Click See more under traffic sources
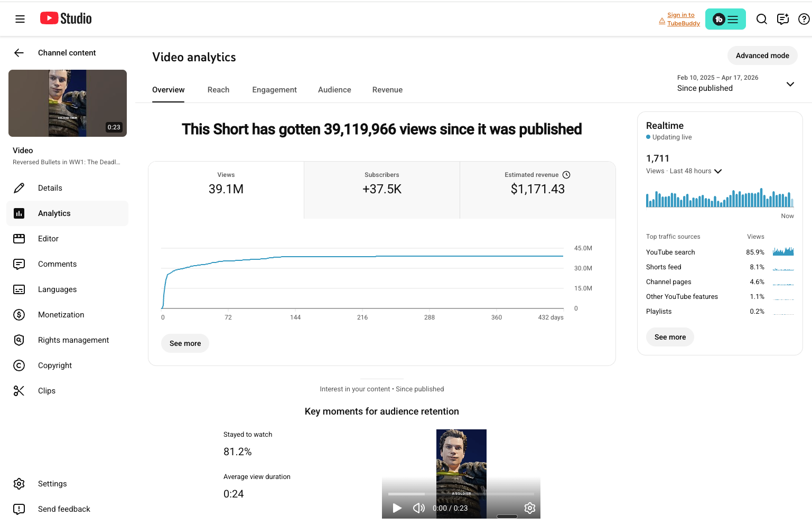Viewport: 812px width, 526px height. click(670, 337)
